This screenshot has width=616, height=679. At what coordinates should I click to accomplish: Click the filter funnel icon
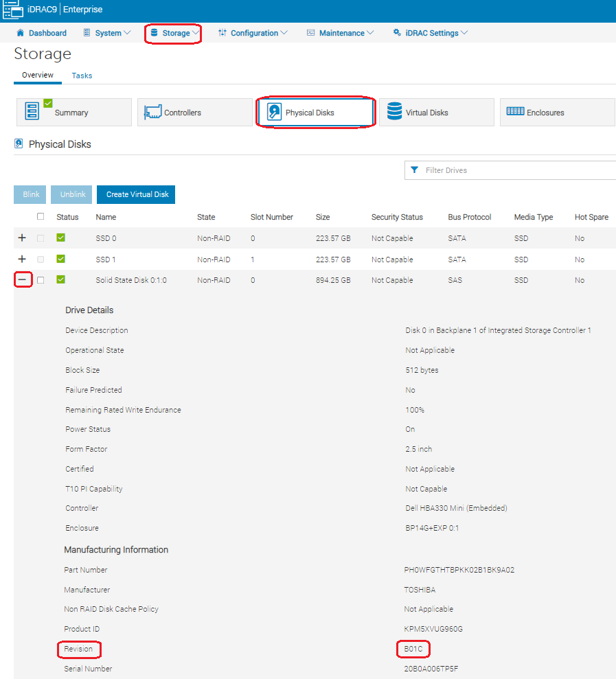414,170
